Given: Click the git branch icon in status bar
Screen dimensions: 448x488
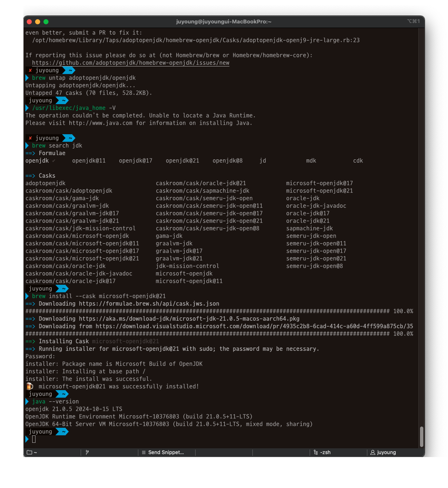Looking at the screenshot, I should tap(87, 452).
